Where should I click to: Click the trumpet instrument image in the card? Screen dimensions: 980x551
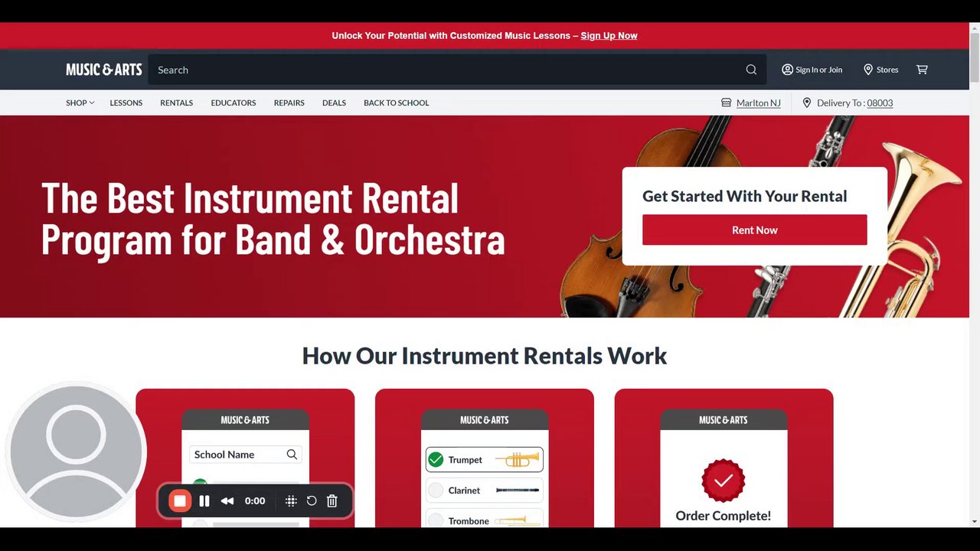pos(517,460)
